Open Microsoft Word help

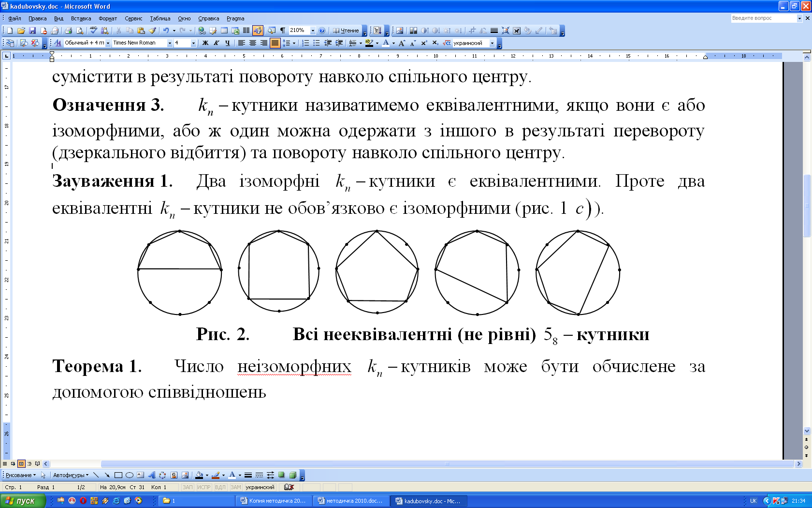322,30
